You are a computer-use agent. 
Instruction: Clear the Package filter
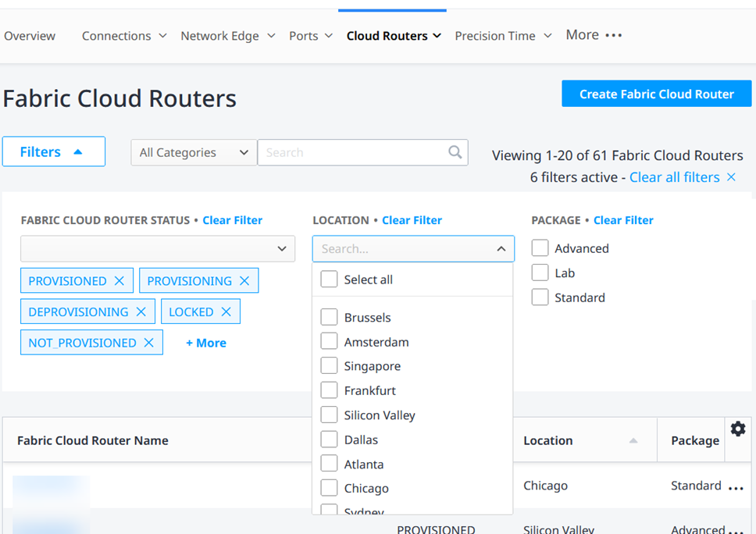coord(623,220)
